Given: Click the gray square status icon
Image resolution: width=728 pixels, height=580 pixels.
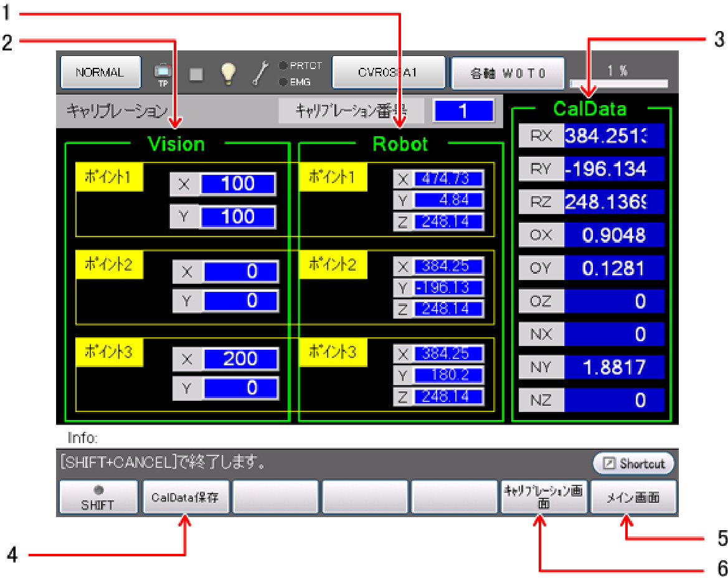Looking at the screenshot, I should click(x=196, y=73).
